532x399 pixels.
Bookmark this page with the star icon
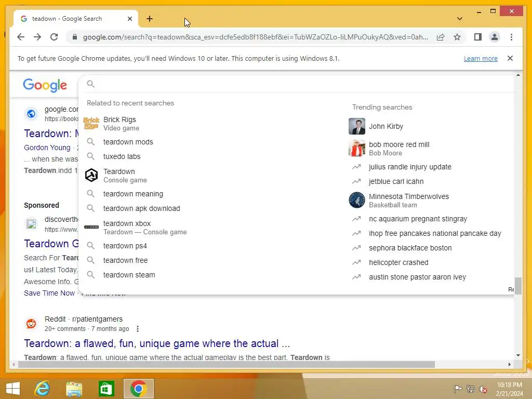[x=457, y=37]
